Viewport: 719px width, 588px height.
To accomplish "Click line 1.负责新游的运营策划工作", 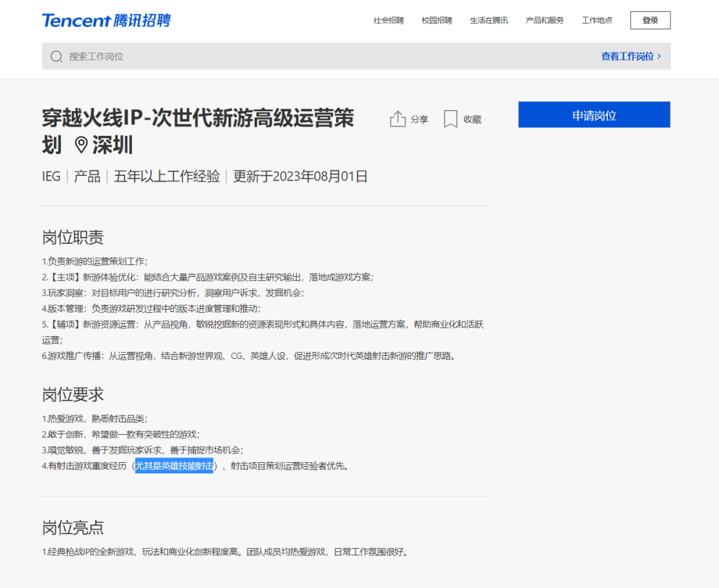I will (95, 262).
